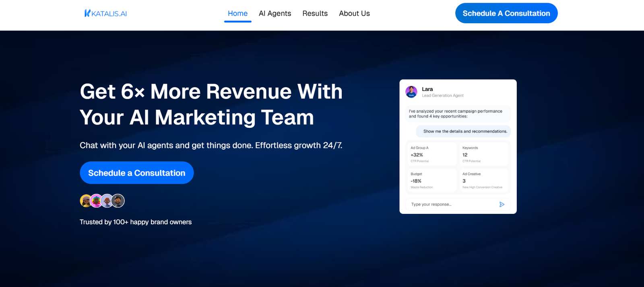Click the bald avatar with purple glasses

[x=107, y=201]
